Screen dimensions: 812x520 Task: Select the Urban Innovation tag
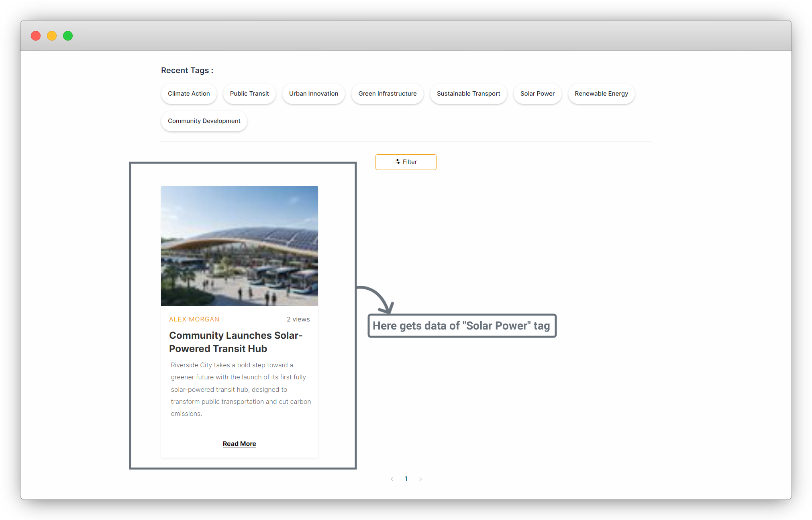pyautogui.click(x=314, y=94)
